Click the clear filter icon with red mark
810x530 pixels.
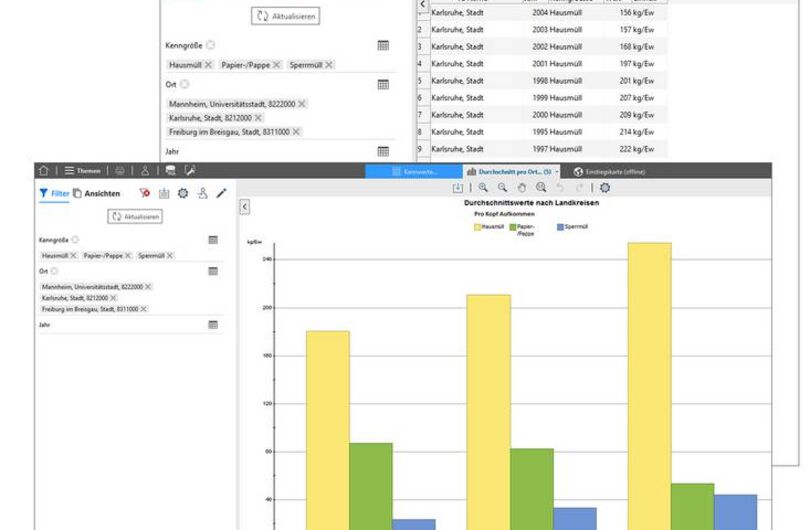145,193
